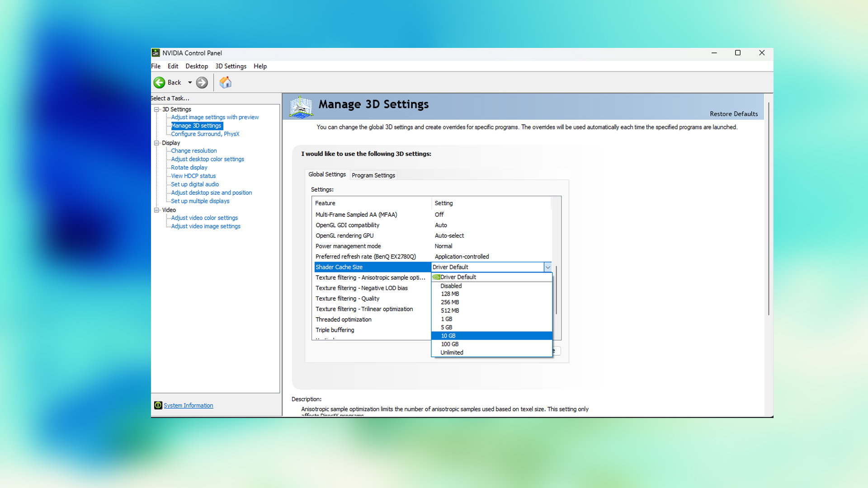The width and height of the screenshot is (868, 488).
Task: Select Texture filtering - Negative LOD bias row
Action: pyautogui.click(x=373, y=288)
